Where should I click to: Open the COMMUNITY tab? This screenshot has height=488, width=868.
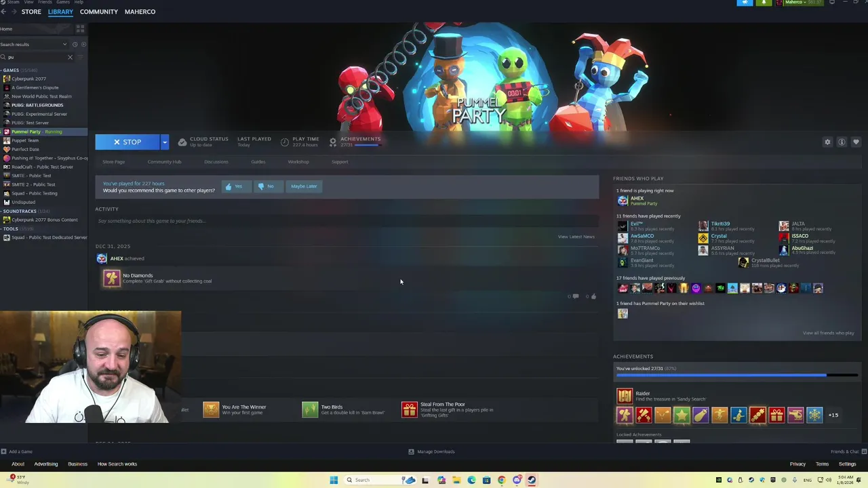pos(99,12)
